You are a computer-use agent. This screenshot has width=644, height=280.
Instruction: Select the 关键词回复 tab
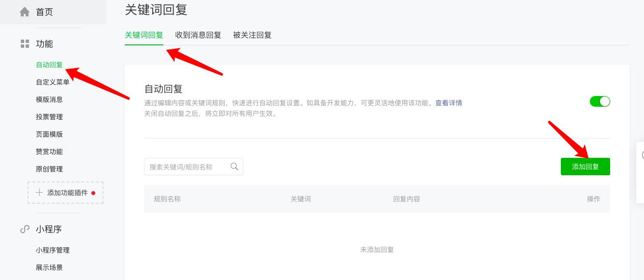144,35
